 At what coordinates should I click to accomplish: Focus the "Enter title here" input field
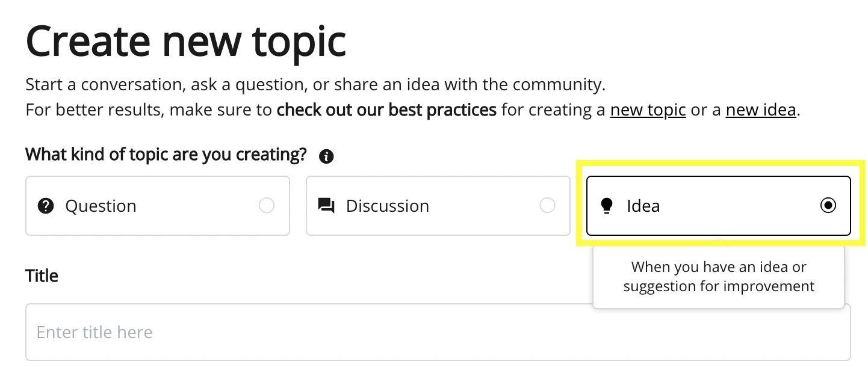coord(438,332)
